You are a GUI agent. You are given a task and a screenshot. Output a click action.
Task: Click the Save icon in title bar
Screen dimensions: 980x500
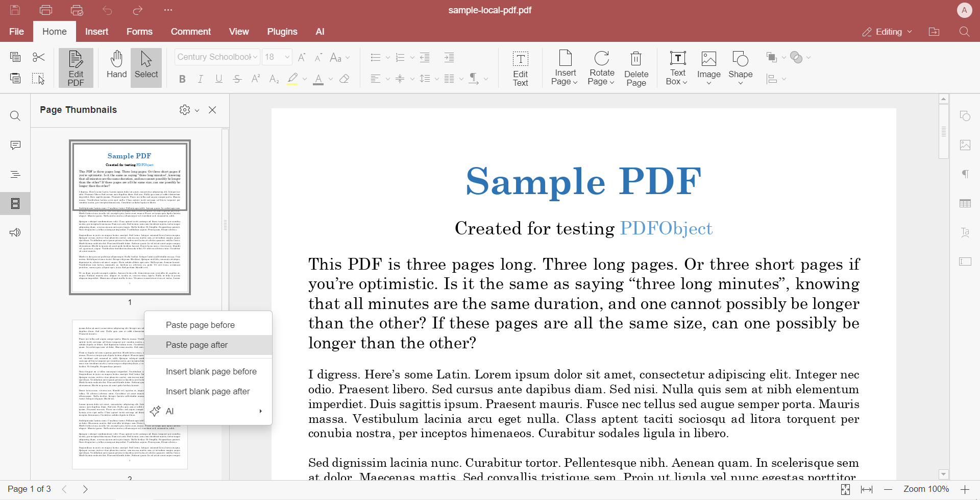tap(15, 10)
